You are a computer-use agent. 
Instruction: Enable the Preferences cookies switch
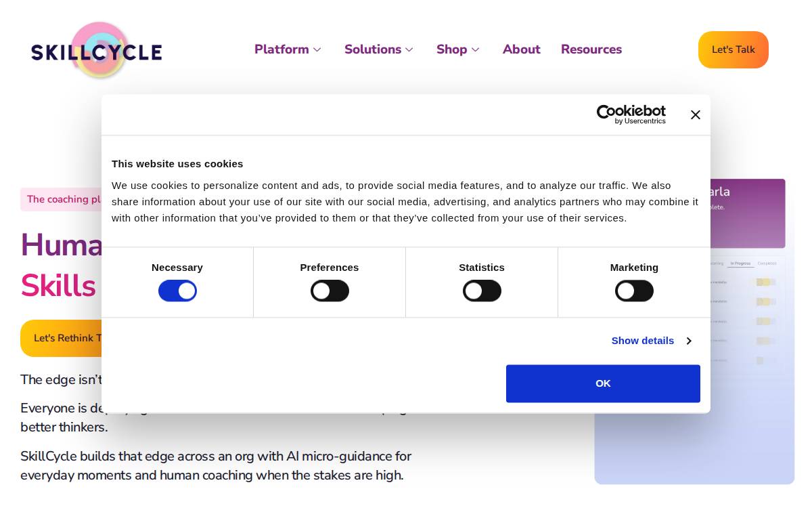tap(330, 291)
